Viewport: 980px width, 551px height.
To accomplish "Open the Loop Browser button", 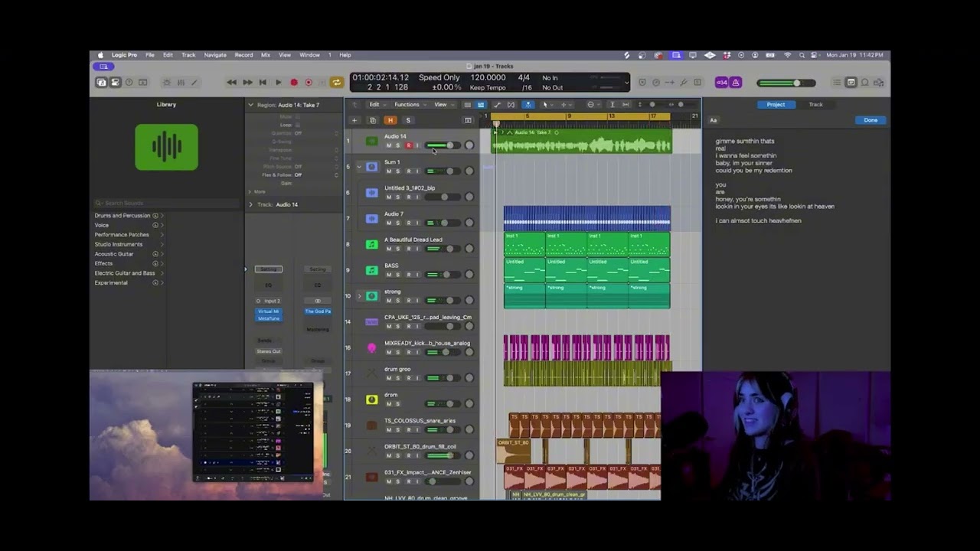I will pyautogui.click(x=864, y=83).
